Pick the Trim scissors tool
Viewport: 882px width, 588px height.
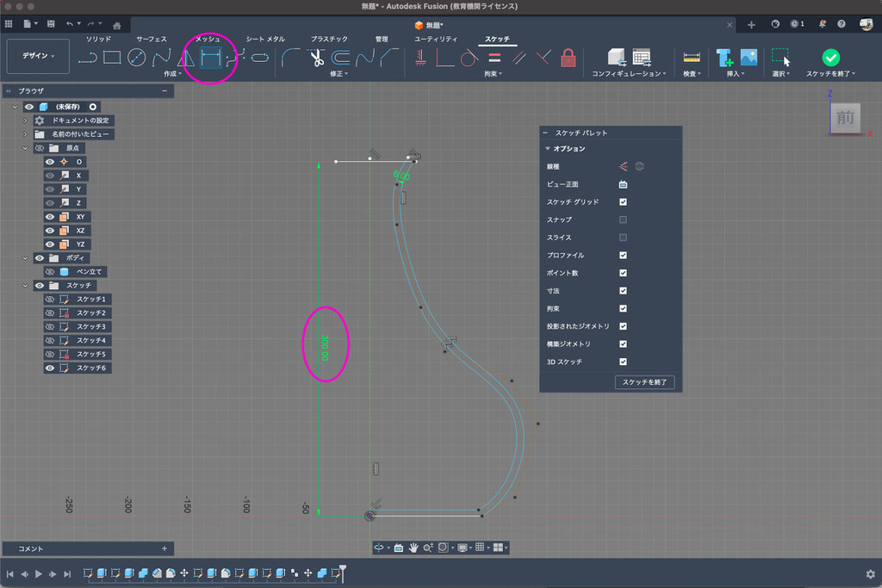coord(316,58)
